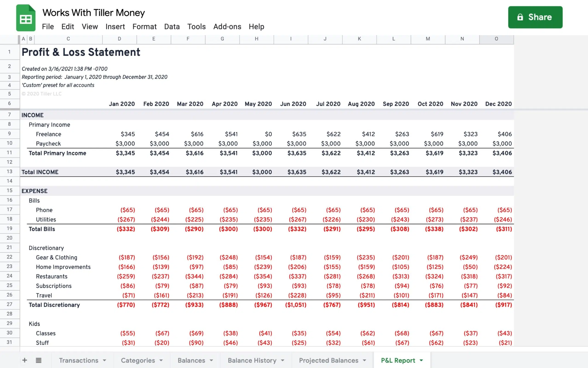Click the Classes row label
The image size is (588, 368).
coord(46,333)
